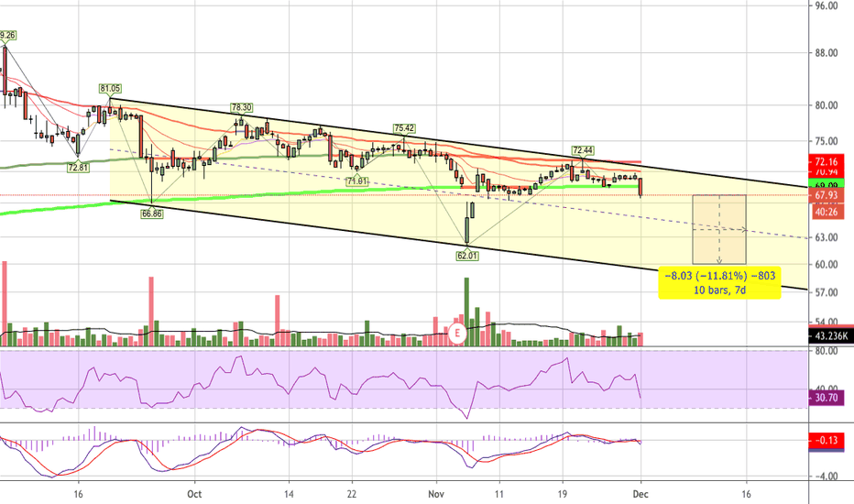Select the orange price range measurement box
Image resolution: width=854 pixels, height=504 pixels.
tap(719, 229)
